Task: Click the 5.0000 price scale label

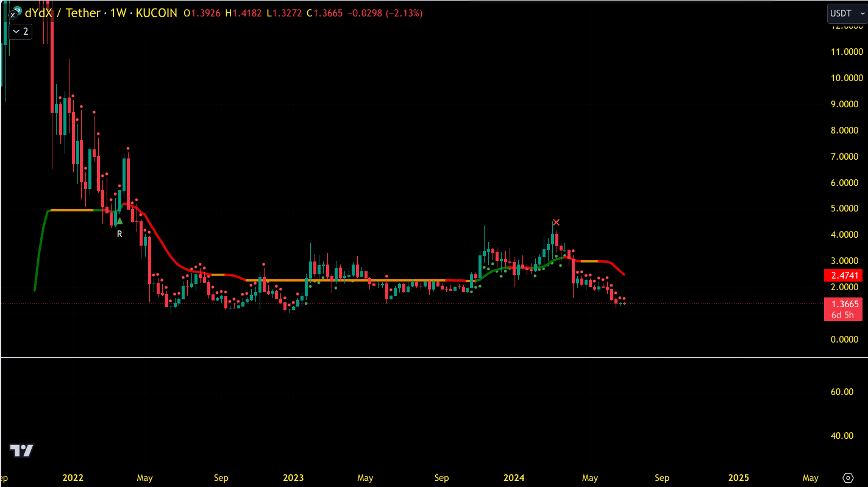Action: click(x=845, y=208)
